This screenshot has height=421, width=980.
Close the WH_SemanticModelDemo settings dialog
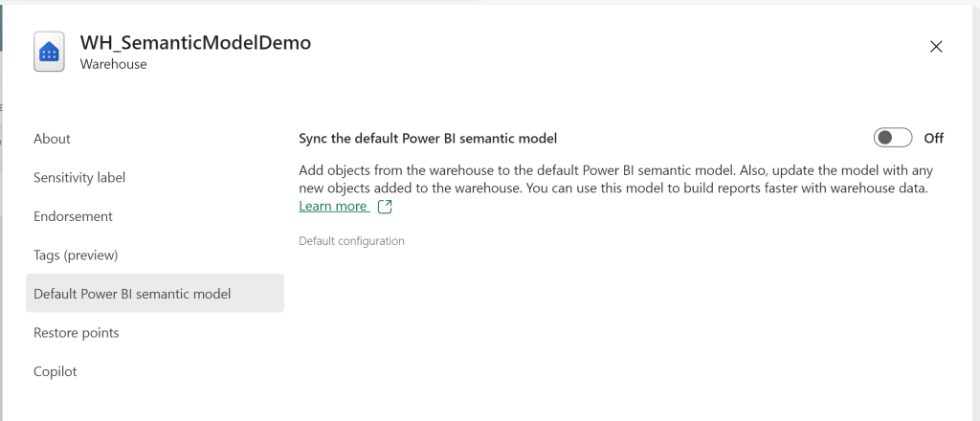tap(936, 47)
